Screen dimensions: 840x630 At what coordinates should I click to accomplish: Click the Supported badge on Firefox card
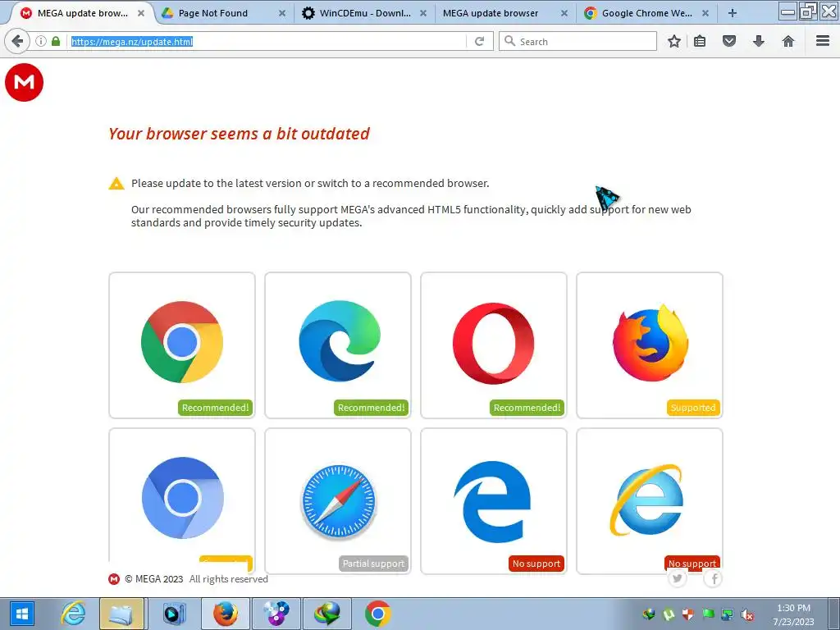(693, 408)
